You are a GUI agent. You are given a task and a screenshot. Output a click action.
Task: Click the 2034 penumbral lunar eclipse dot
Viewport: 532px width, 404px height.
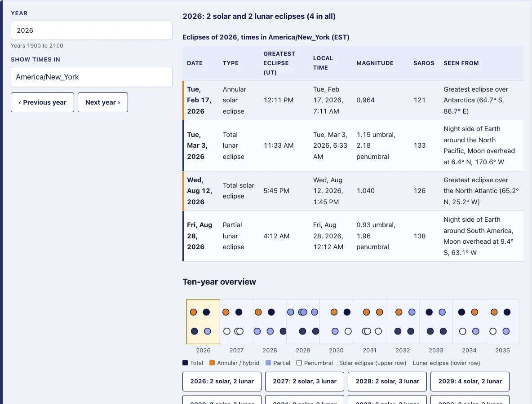[462, 331]
